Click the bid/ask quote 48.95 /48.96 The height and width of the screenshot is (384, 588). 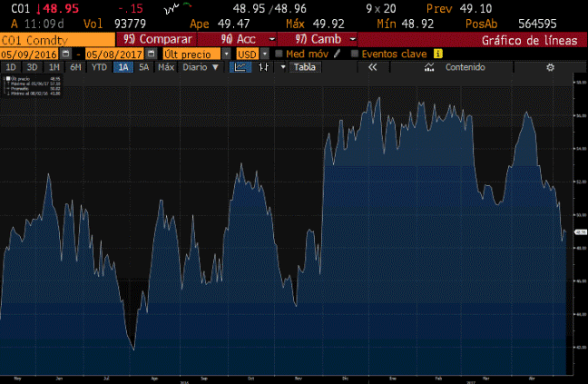tap(269, 8)
